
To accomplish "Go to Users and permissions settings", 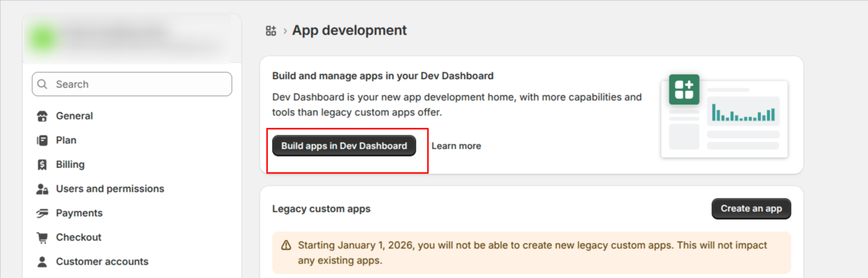I will click(x=110, y=189).
